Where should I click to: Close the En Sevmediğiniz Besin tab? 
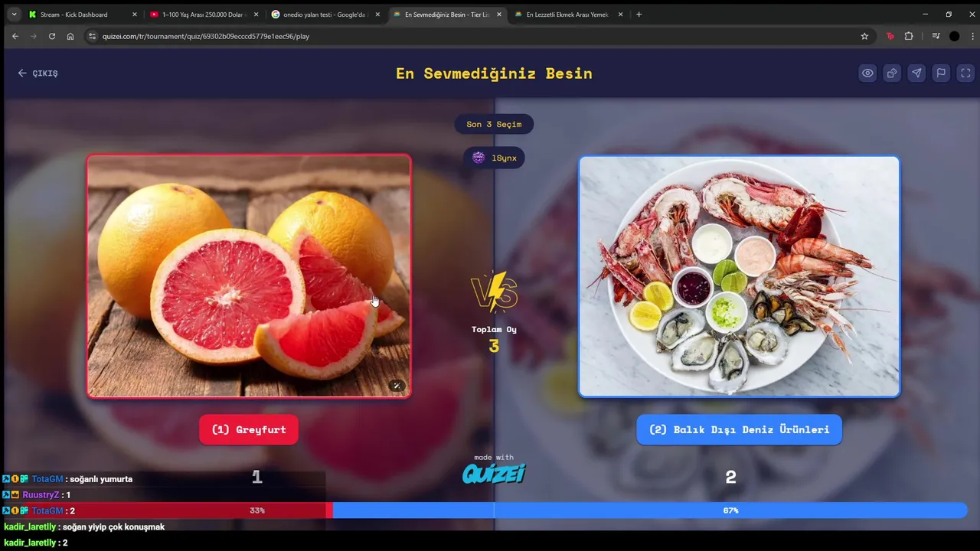tap(498, 15)
